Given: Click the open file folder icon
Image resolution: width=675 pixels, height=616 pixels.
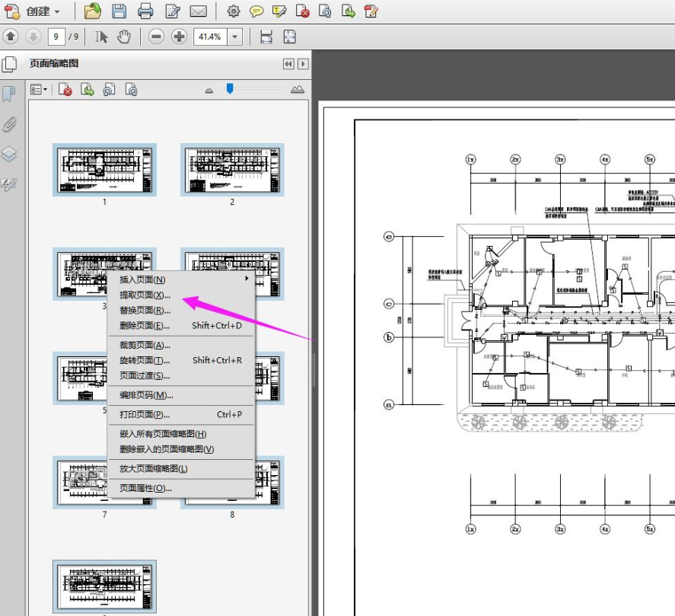Looking at the screenshot, I should pyautogui.click(x=93, y=11).
